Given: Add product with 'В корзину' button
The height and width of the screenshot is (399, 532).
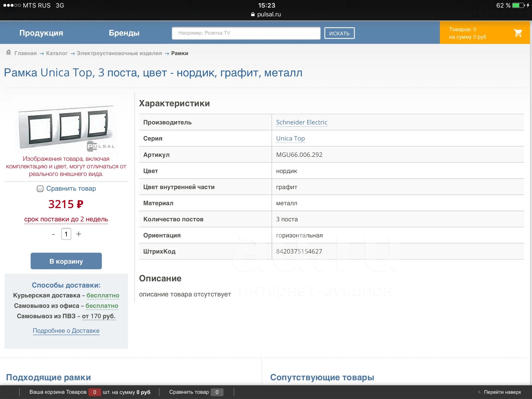Looking at the screenshot, I should 66,261.
